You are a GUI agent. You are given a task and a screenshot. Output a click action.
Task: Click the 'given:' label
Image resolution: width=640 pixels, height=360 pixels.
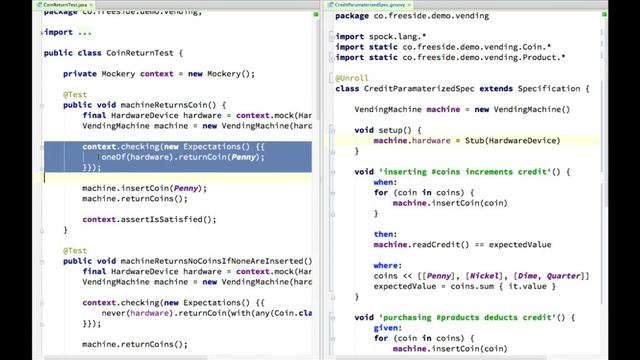point(388,328)
